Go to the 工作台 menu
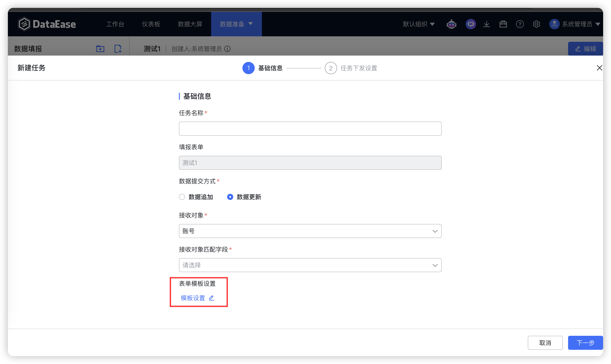 pyautogui.click(x=115, y=24)
